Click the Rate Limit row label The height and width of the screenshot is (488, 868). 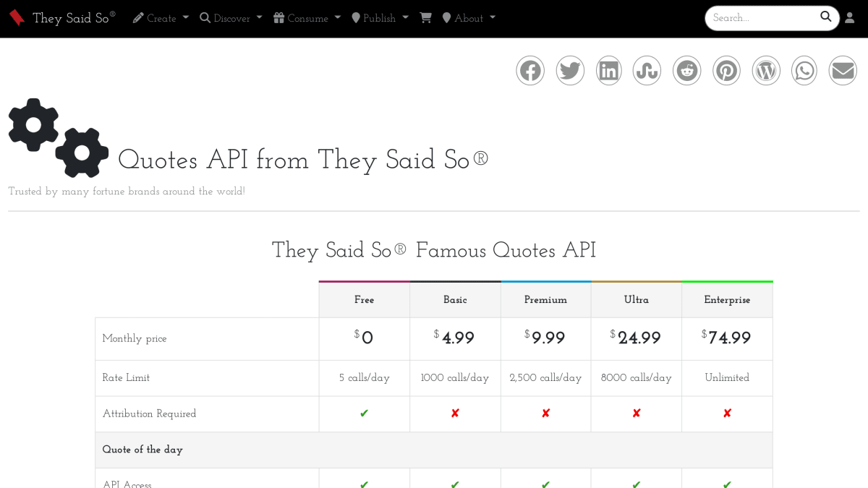[x=126, y=378]
